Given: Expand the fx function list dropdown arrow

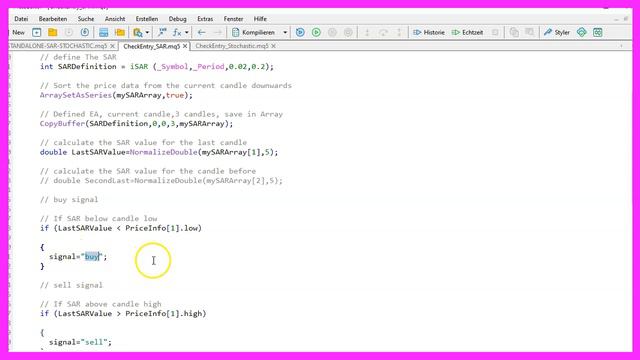Looking at the screenshot, I should 187,32.
